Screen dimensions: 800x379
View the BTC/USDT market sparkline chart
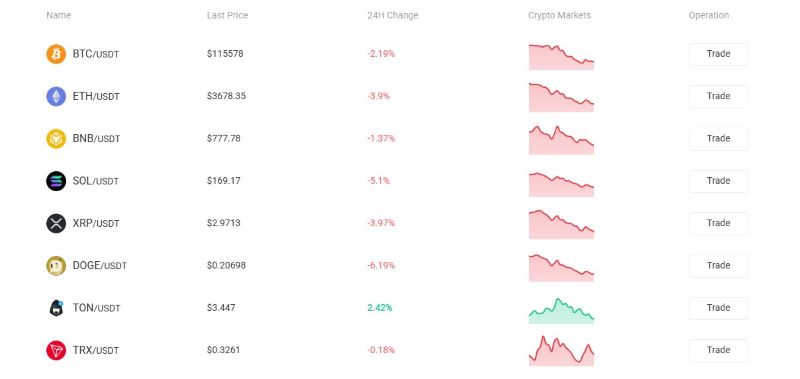pos(561,57)
